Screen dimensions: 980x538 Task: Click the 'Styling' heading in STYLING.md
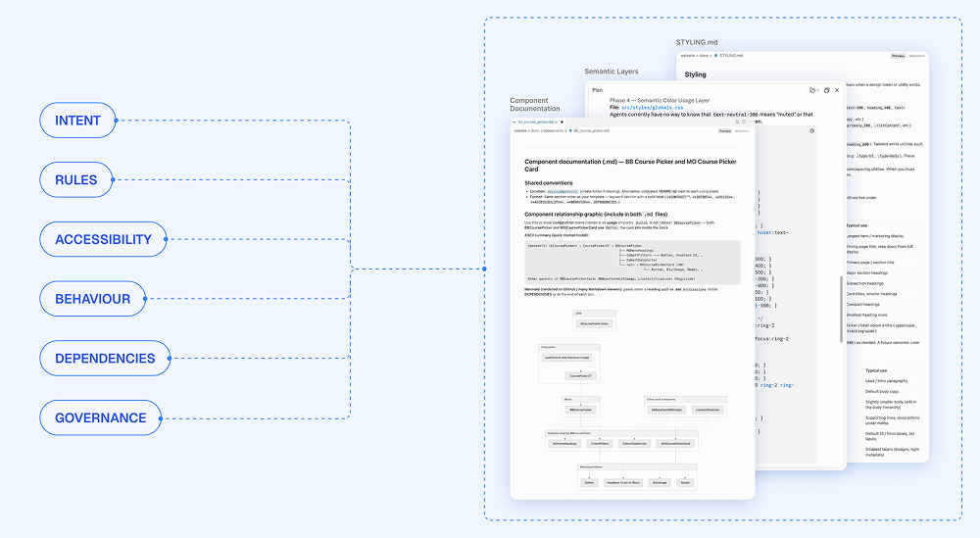click(696, 74)
